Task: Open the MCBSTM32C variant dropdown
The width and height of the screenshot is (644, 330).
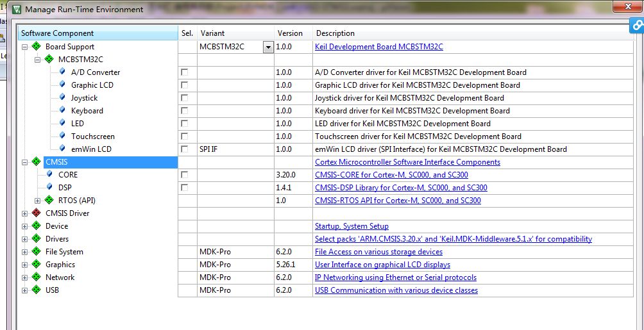Action: [268, 47]
